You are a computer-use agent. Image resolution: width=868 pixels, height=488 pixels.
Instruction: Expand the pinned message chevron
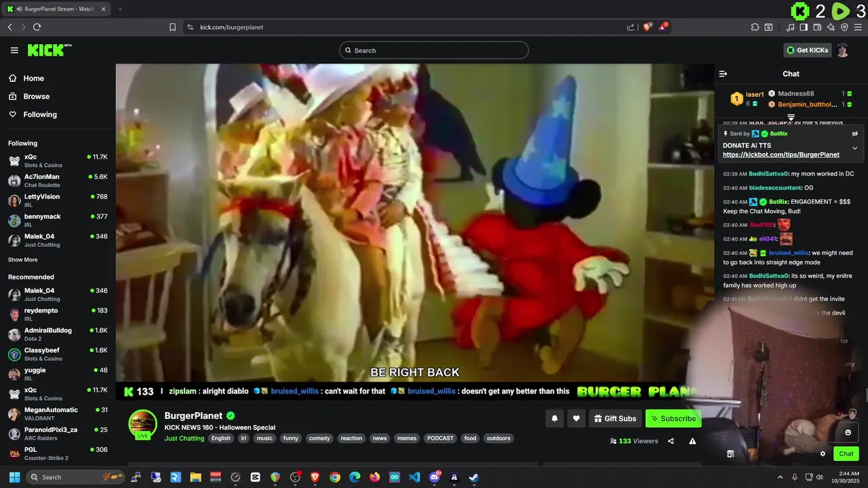coord(855,148)
